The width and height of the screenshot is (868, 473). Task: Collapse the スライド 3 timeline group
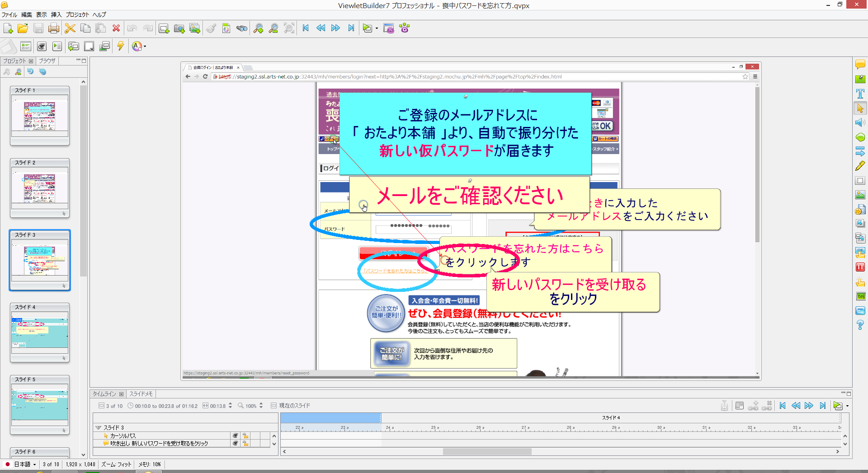tap(98, 427)
